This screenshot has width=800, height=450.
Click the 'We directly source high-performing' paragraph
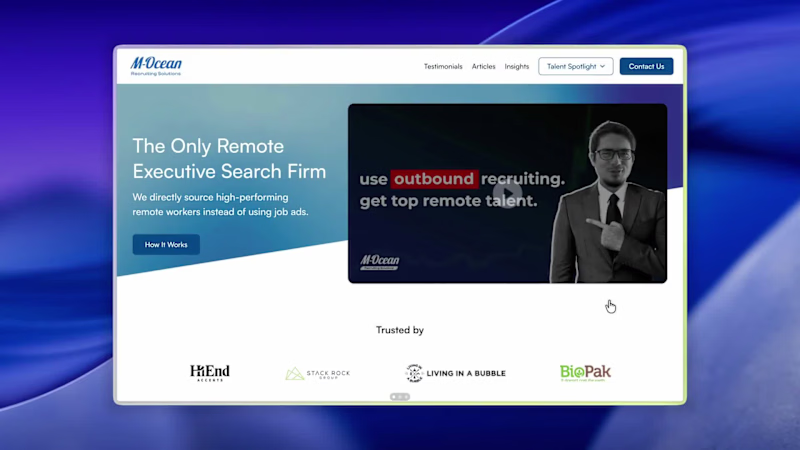tap(220, 204)
